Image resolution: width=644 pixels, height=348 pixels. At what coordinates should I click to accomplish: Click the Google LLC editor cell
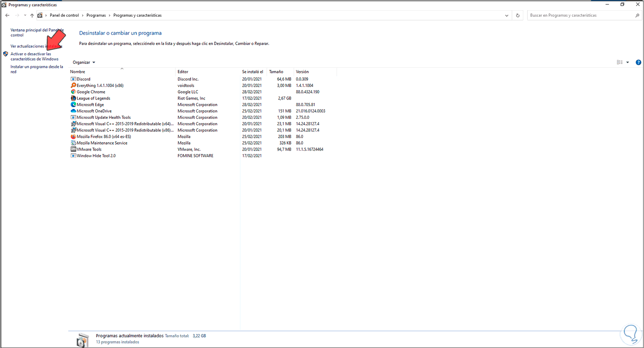[188, 92]
